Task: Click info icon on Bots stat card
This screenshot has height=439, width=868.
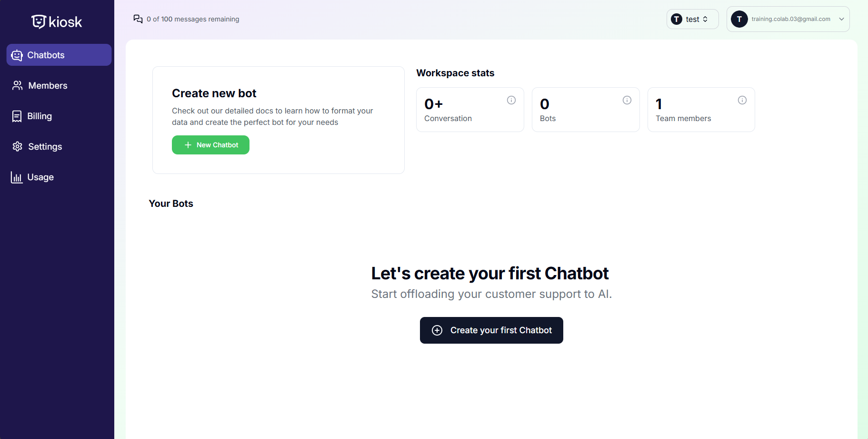Action: click(627, 100)
